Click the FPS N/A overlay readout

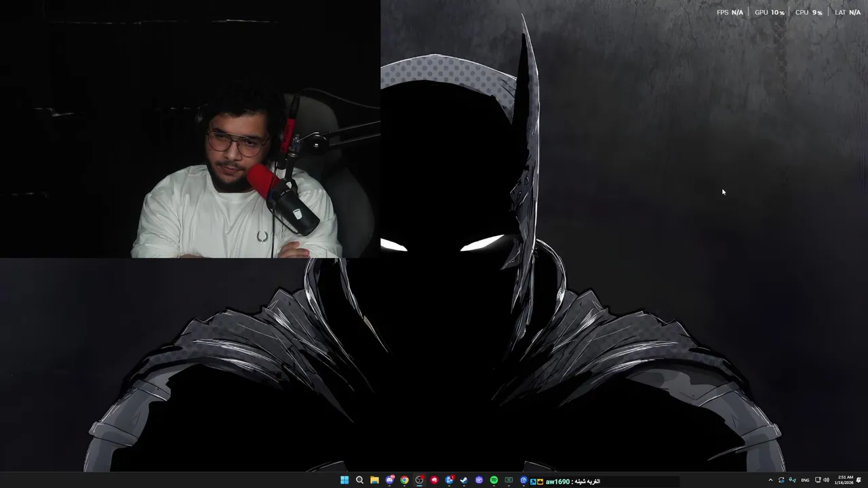click(730, 12)
